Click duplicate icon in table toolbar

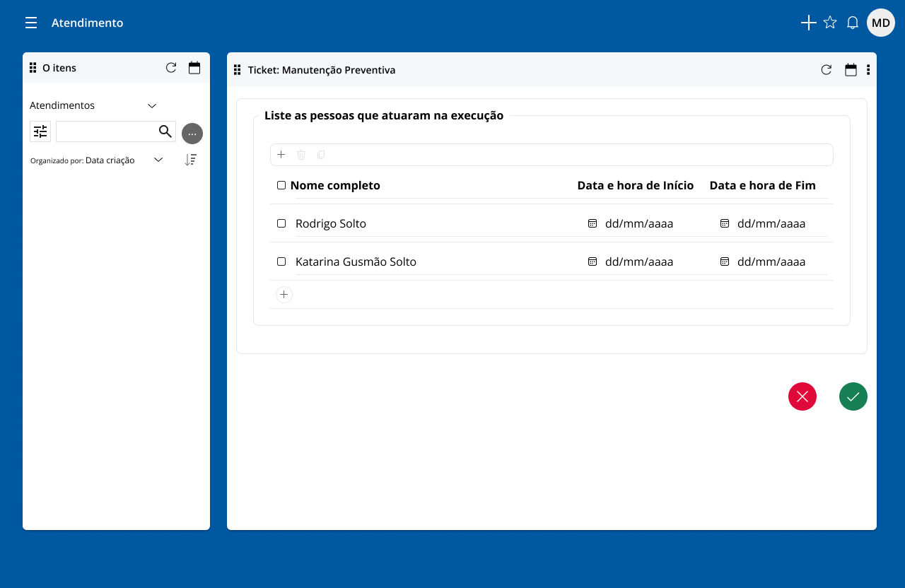321,155
